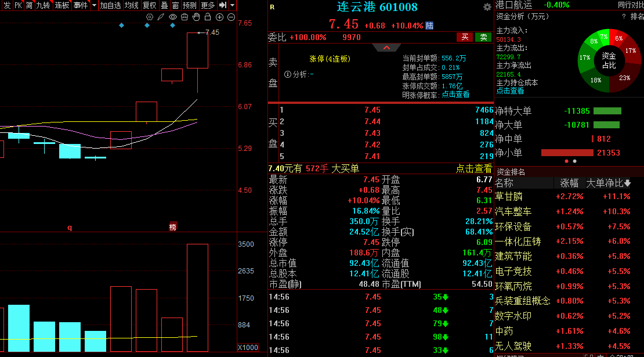Toggle 均线 moving averages
Viewport: 644px width, 357px height.
tap(132, 5)
